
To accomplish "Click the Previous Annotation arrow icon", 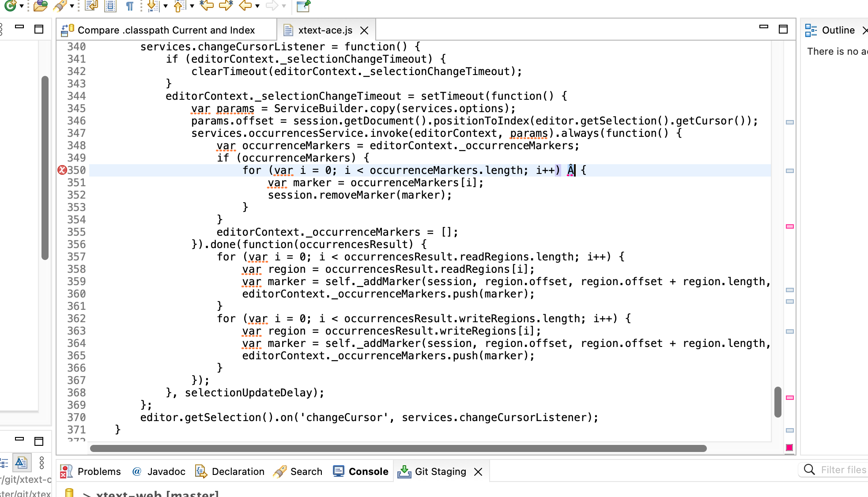I will [179, 6].
